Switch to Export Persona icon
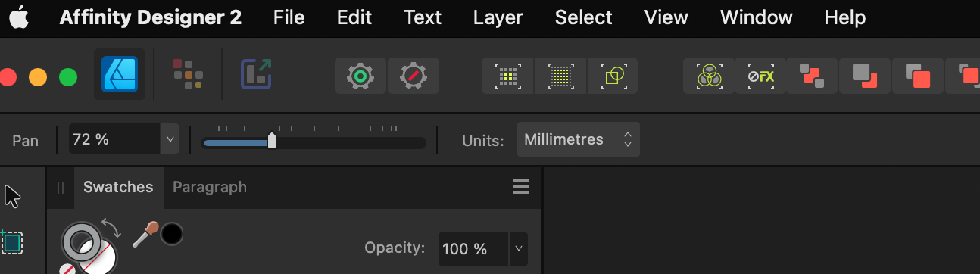Image resolution: width=980 pixels, height=274 pixels. pos(256,75)
